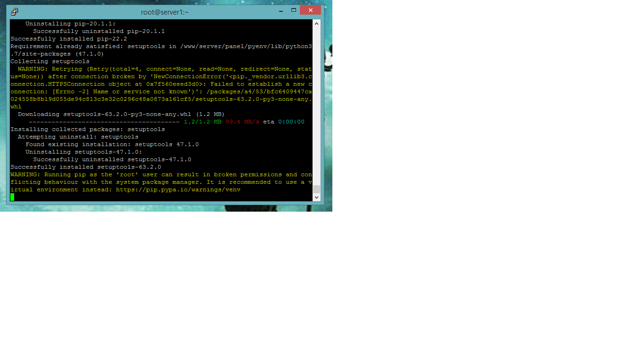Click the download progress bar dashes

tap(104, 122)
